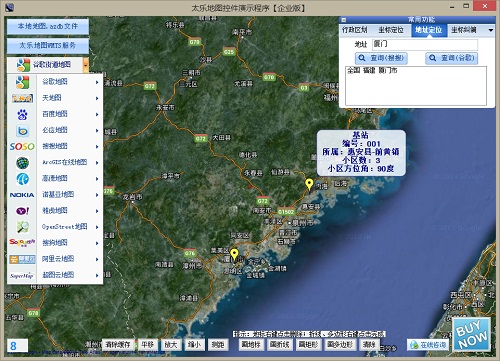This screenshot has height=361, width=500.
Task: Click the BUY NOW badge
Action: point(472,335)
